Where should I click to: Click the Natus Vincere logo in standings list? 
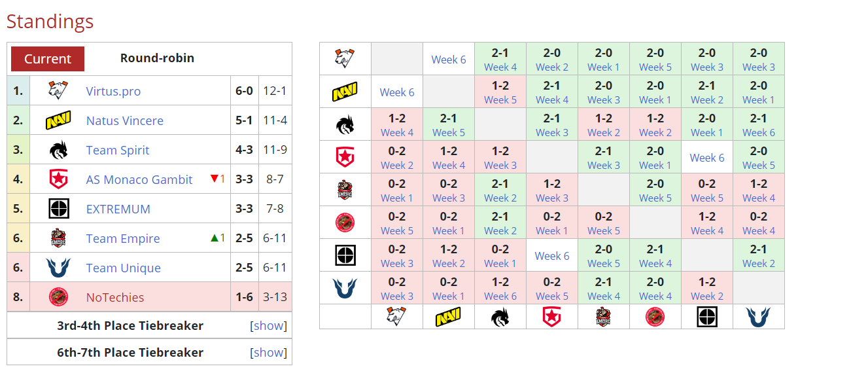59,121
